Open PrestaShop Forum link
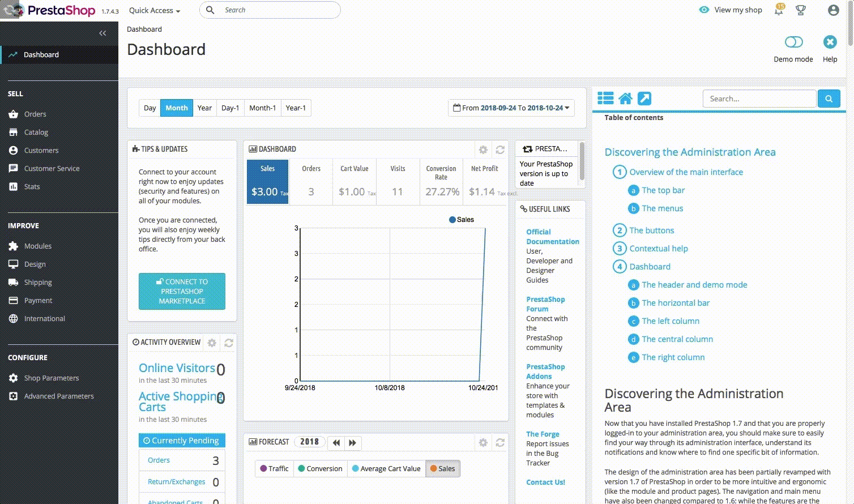Image resolution: width=854 pixels, height=504 pixels. (x=545, y=304)
